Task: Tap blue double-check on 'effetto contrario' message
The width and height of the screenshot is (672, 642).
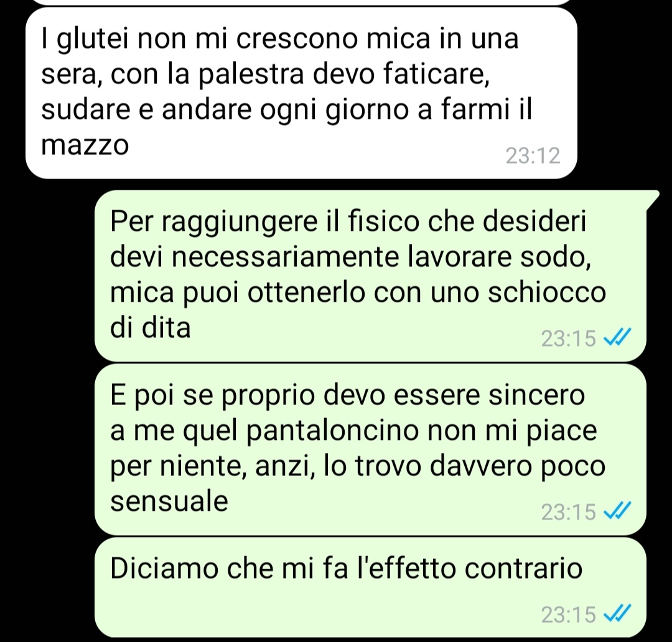Action: pos(617,613)
